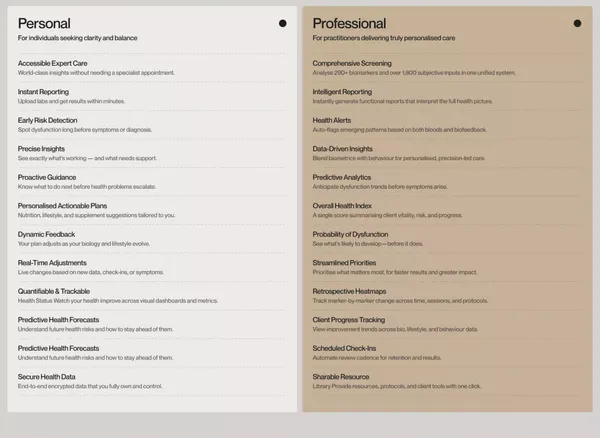Click the Precise Insights feature
The width and height of the screenshot is (600, 438).
(41, 149)
